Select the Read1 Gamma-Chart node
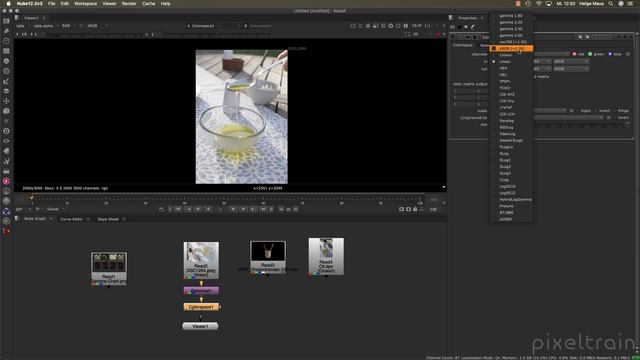640x360 pixels. (x=109, y=269)
